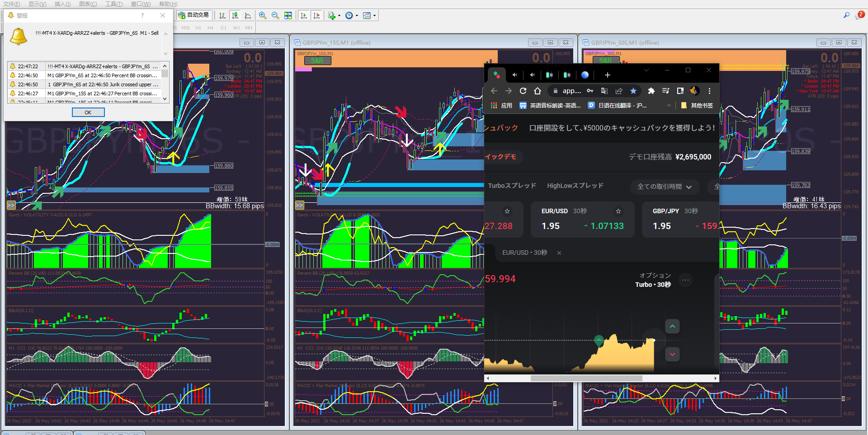Open the three-dot options near Turbo・30秒
868x435 pixels.
coord(685,280)
